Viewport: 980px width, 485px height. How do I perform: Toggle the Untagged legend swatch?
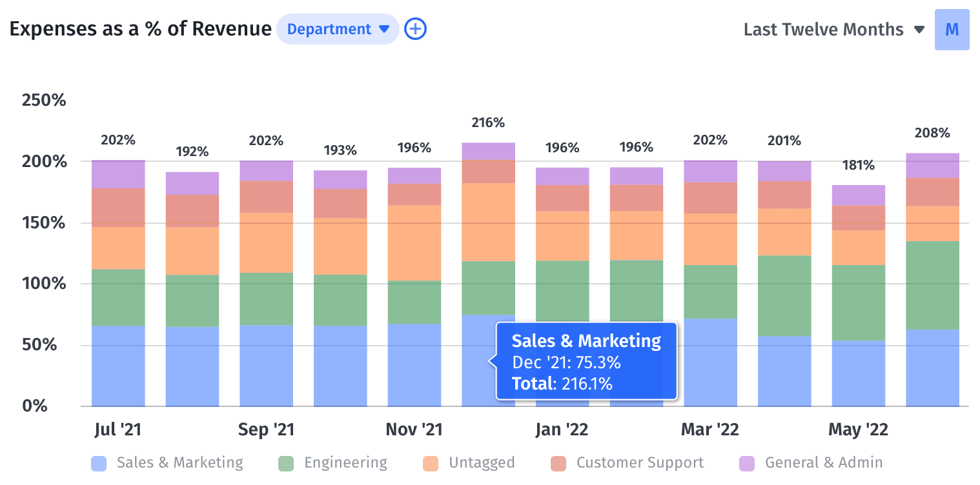[431, 463]
